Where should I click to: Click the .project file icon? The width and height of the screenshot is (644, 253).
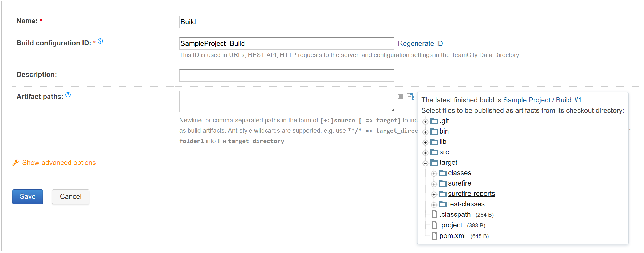point(434,225)
